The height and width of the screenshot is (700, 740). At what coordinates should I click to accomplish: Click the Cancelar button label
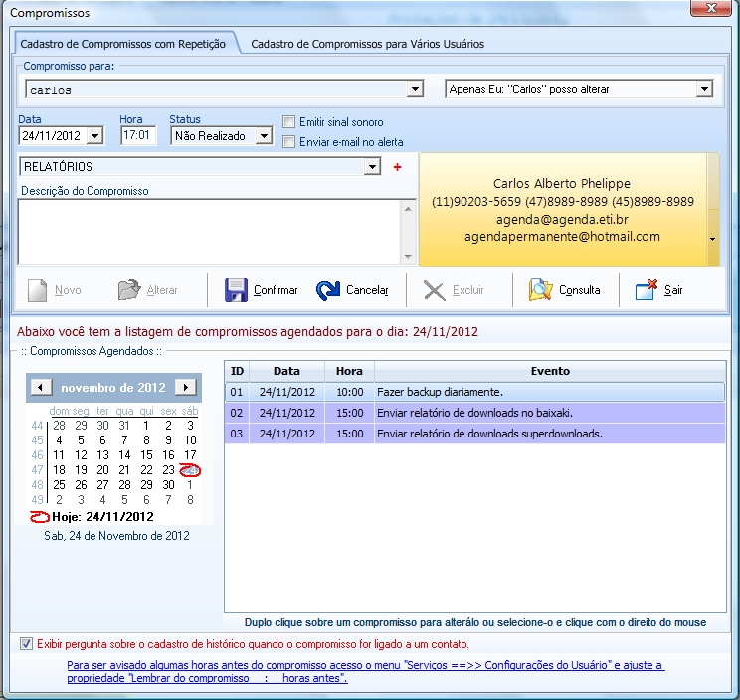click(367, 290)
